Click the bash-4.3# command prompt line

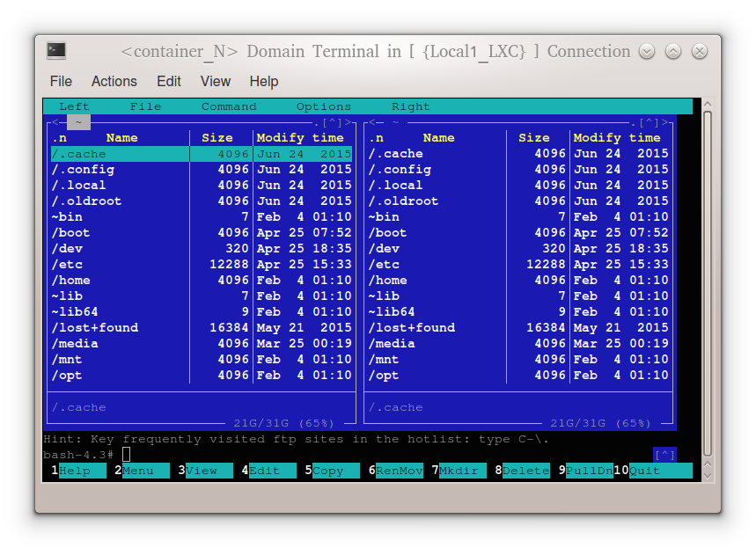[347, 455]
